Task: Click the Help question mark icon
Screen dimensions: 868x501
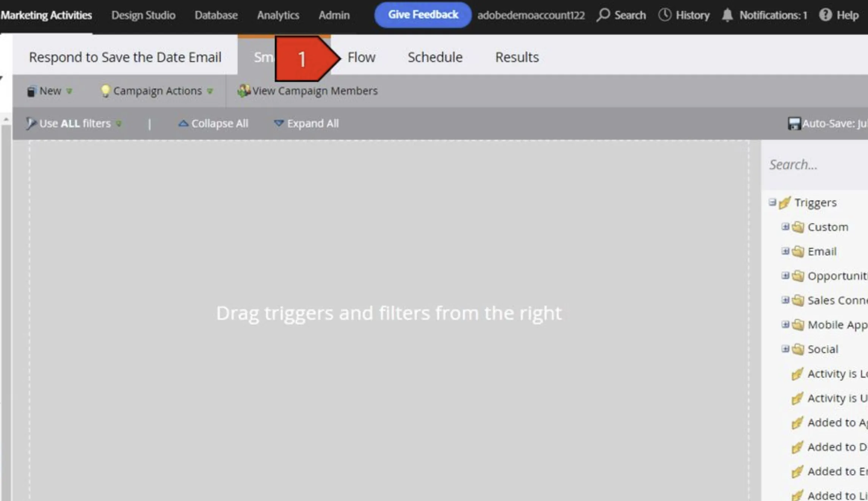Action: [x=825, y=15]
